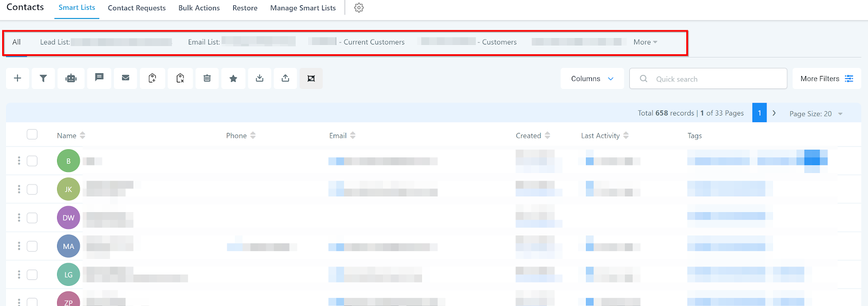Open three-dot menu for contact JK
This screenshot has height=306, width=868.
19,189
